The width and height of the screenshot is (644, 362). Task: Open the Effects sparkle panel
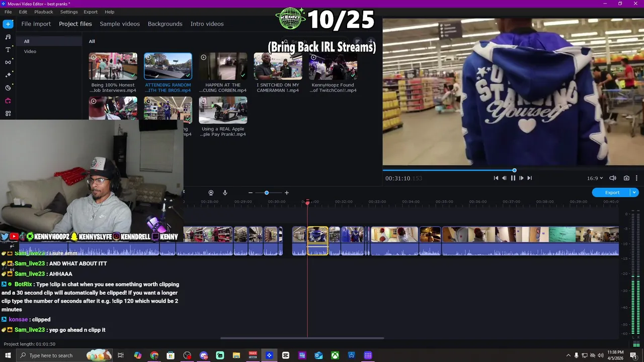8,75
